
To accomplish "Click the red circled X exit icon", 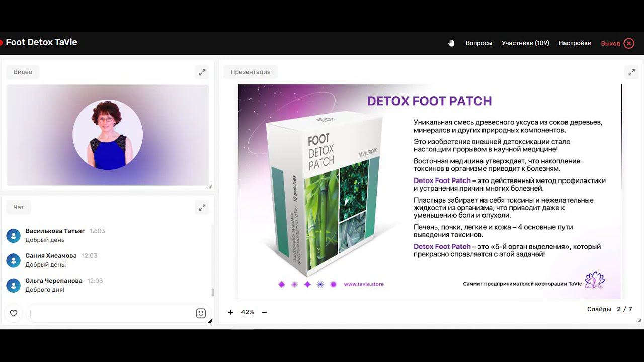I will point(629,43).
